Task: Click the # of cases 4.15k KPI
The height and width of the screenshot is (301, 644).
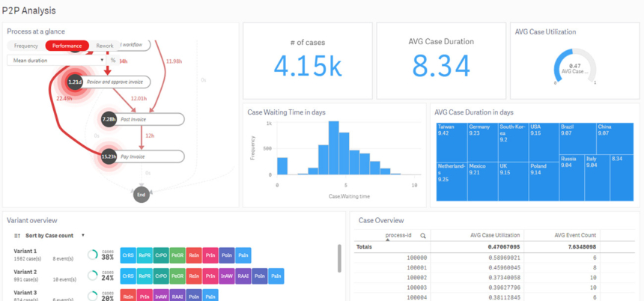Action: pyautogui.click(x=308, y=61)
